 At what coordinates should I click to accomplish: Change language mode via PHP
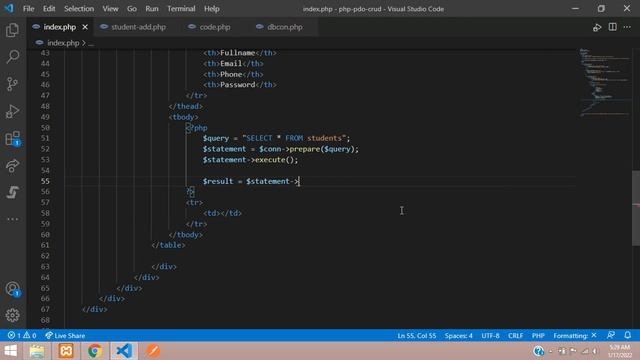pos(538,336)
